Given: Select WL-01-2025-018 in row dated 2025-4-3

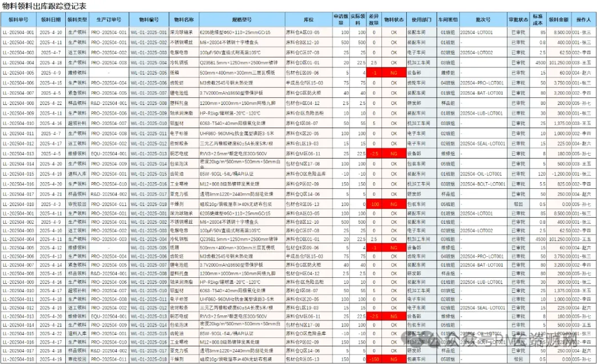Looking at the screenshot, I should [x=149, y=204].
